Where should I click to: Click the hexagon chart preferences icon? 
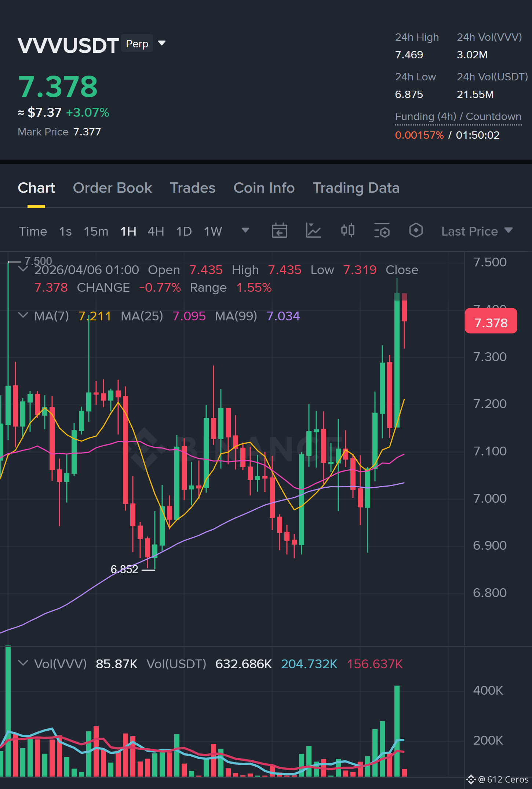tap(416, 230)
